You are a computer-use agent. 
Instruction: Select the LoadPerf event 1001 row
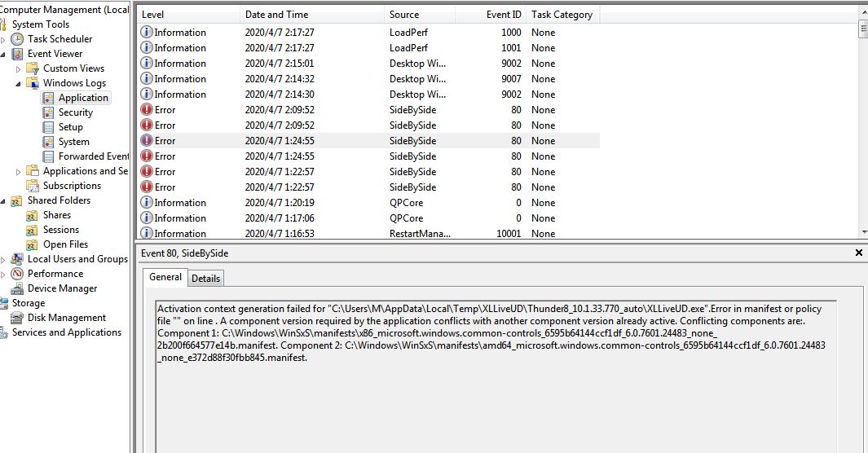pyautogui.click(x=368, y=47)
